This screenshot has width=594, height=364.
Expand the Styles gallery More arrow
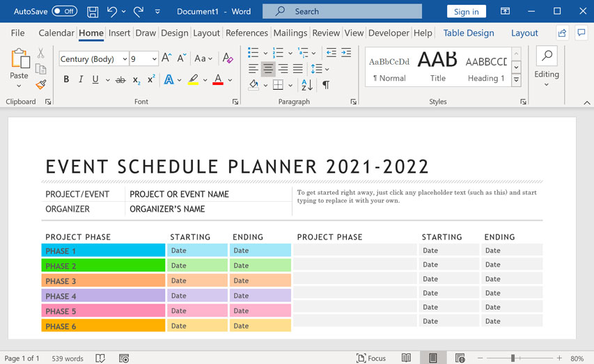(516, 81)
